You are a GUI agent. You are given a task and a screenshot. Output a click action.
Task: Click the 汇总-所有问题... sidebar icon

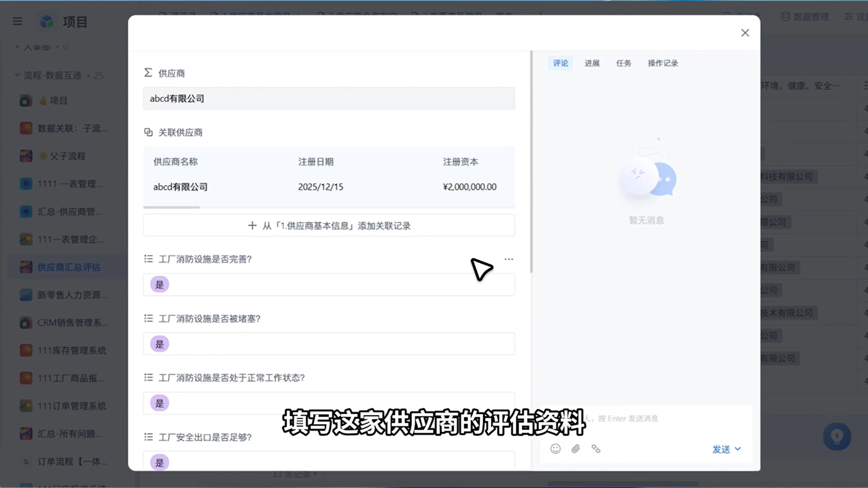(x=26, y=434)
